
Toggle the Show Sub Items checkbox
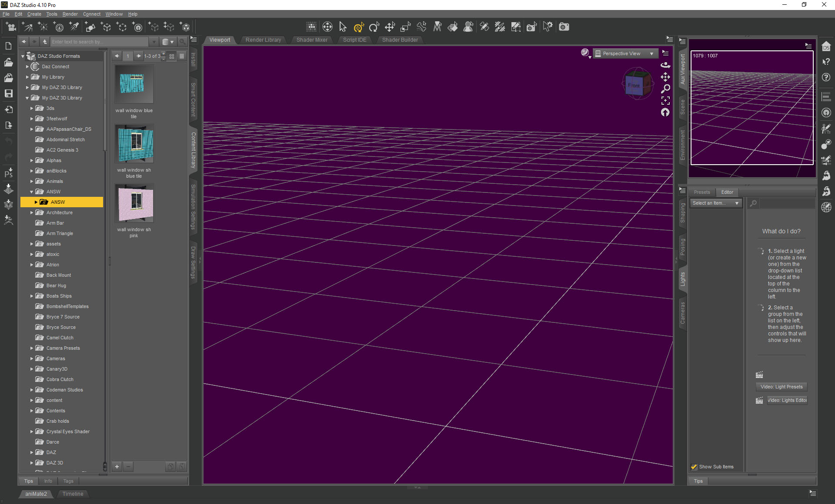pyautogui.click(x=694, y=467)
